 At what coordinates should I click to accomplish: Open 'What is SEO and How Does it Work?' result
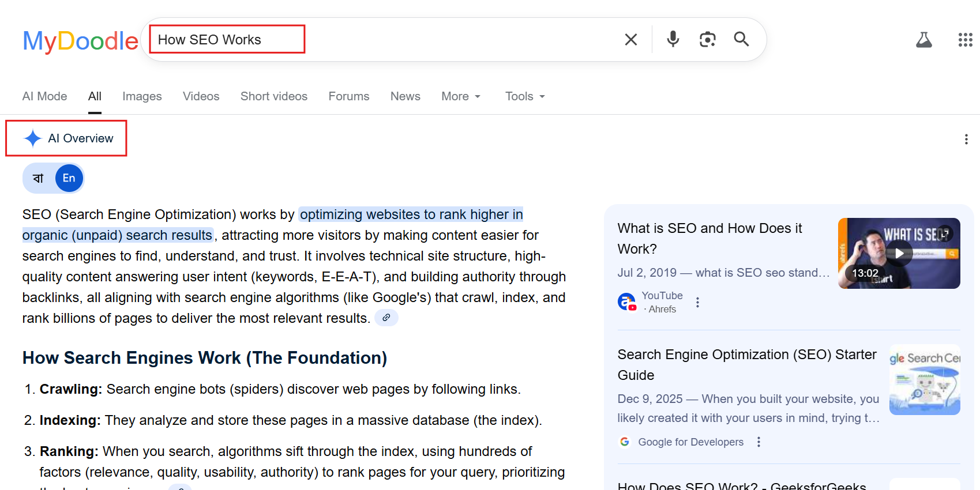[709, 239]
